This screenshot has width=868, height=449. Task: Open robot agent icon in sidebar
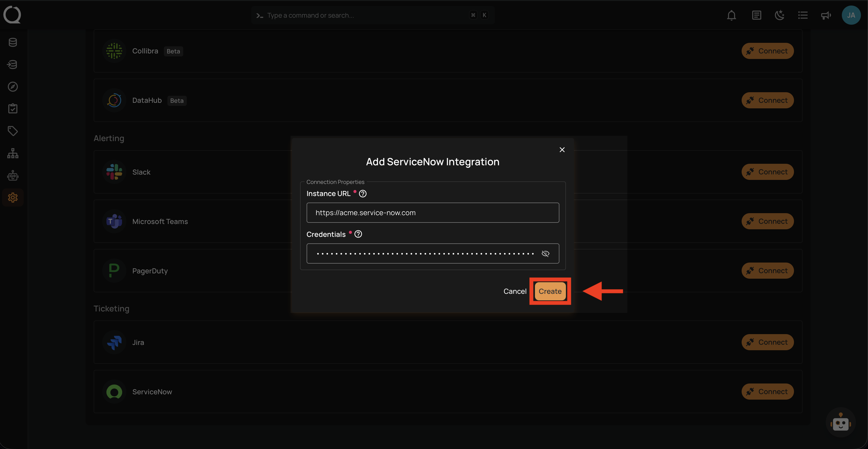point(13,175)
